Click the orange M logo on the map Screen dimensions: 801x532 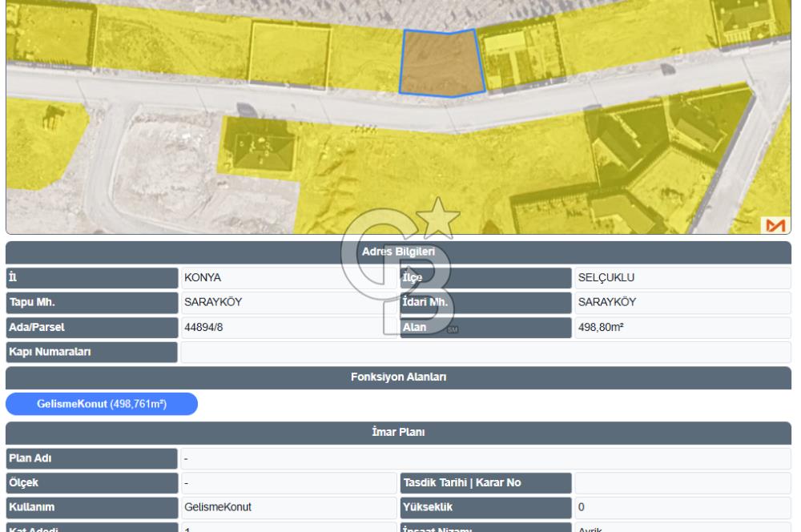[775, 225]
